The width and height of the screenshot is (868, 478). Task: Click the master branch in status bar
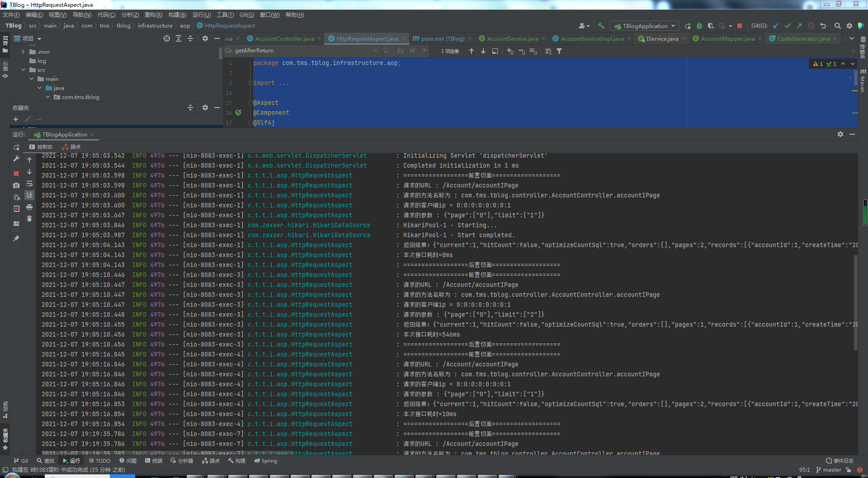[831, 470]
